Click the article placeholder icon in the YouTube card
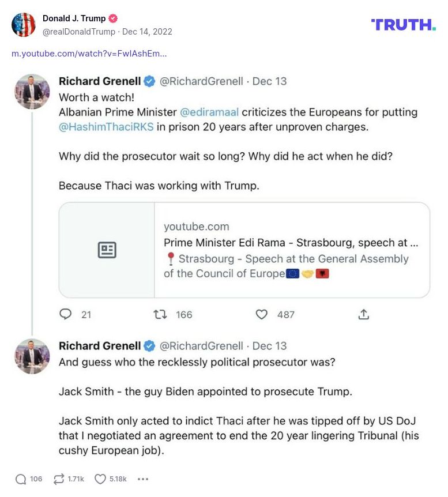This screenshot has height=497, width=448. pyautogui.click(x=106, y=249)
